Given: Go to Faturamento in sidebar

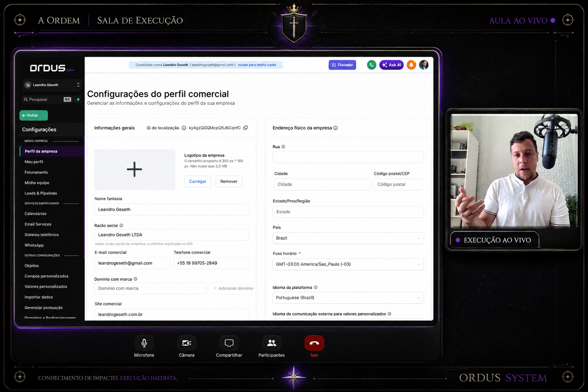Looking at the screenshot, I should tap(36, 172).
